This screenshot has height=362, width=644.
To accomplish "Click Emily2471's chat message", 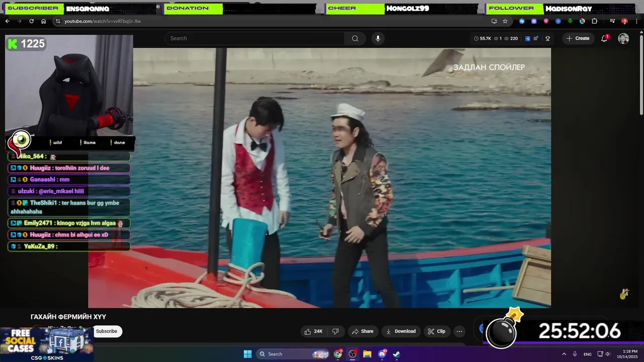I will [69, 223].
